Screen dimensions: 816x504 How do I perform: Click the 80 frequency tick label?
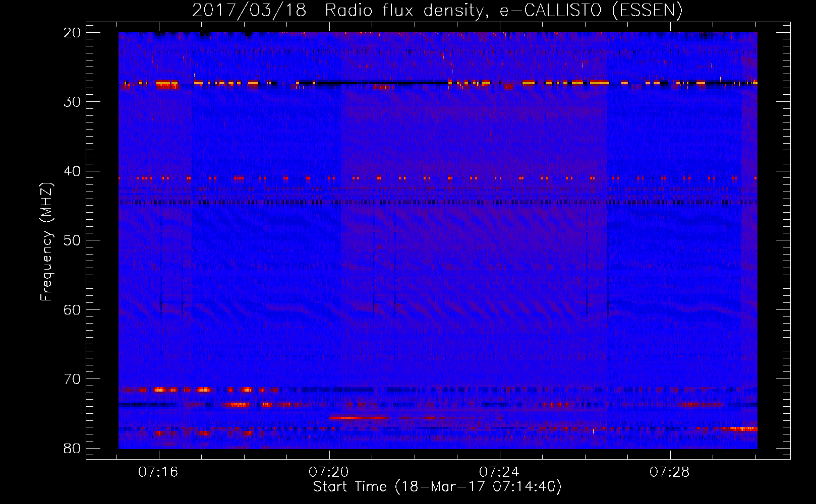pos(73,448)
